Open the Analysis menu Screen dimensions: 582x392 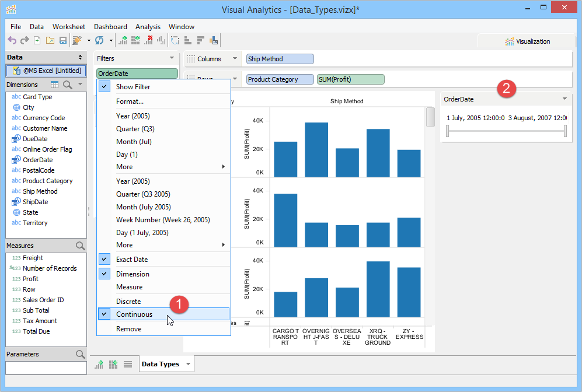tap(148, 27)
